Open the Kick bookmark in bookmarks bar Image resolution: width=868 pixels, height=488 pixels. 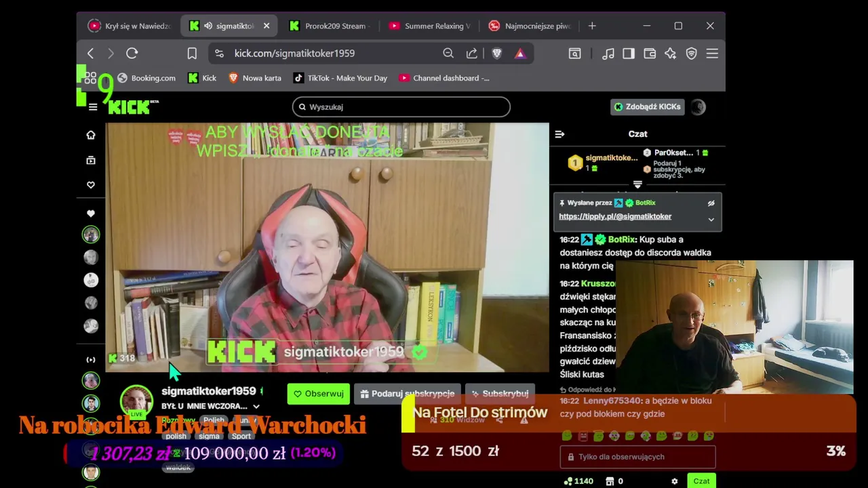pyautogui.click(x=202, y=78)
